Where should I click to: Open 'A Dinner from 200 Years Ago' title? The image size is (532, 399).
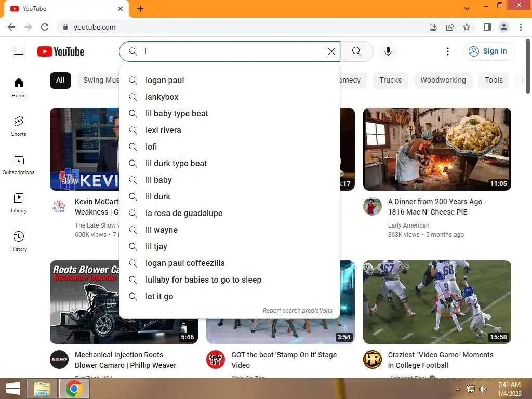pyautogui.click(x=437, y=207)
